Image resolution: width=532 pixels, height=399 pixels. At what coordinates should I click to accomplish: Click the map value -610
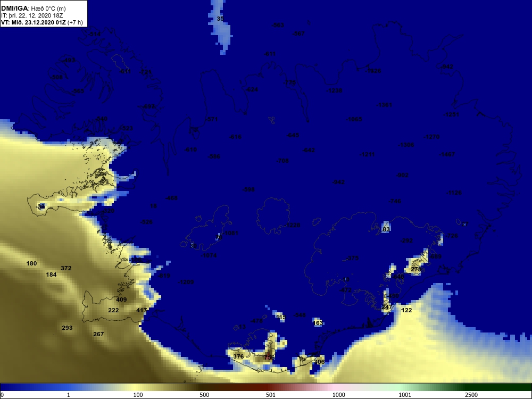pos(190,149)
